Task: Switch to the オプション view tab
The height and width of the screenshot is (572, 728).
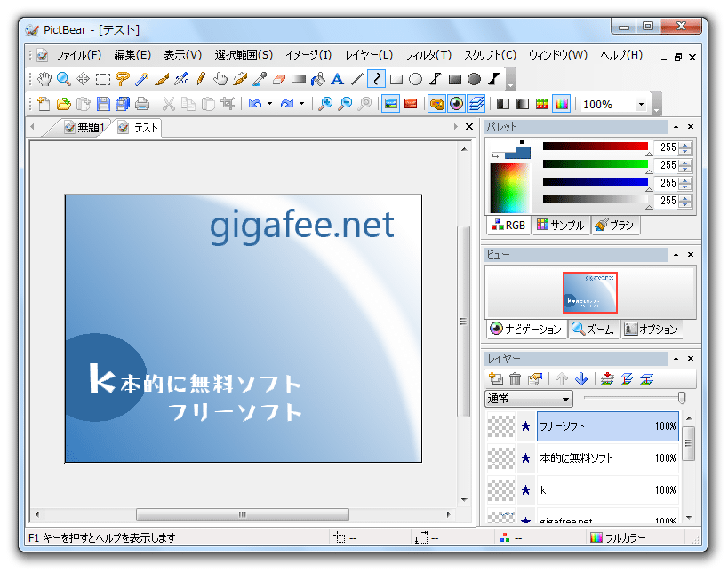Action: pos(652,329)
